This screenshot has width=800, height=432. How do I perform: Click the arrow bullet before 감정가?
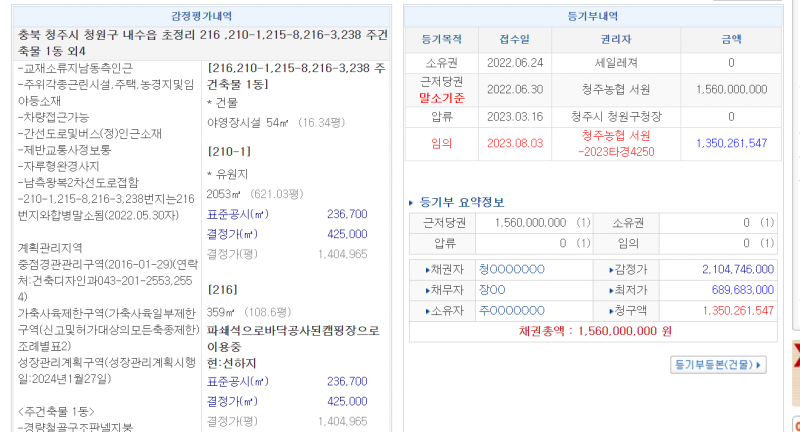click(x=612, y=269)
